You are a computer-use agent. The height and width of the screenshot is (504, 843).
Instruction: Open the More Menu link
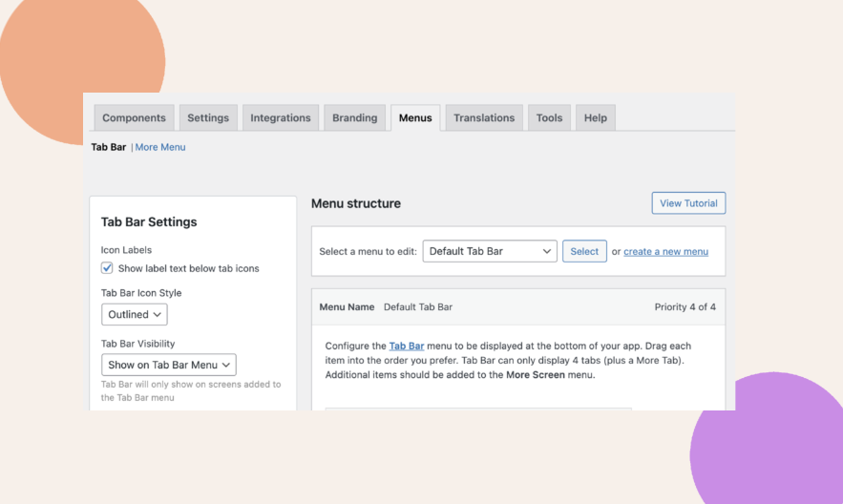pyautogui.click(x=160, y=147)
